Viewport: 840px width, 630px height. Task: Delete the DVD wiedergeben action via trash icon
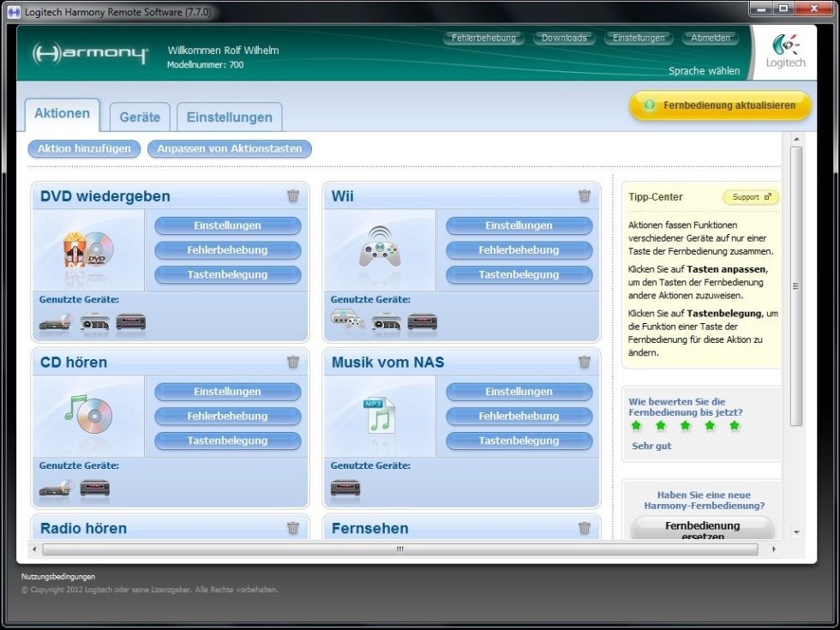point(293,196)
